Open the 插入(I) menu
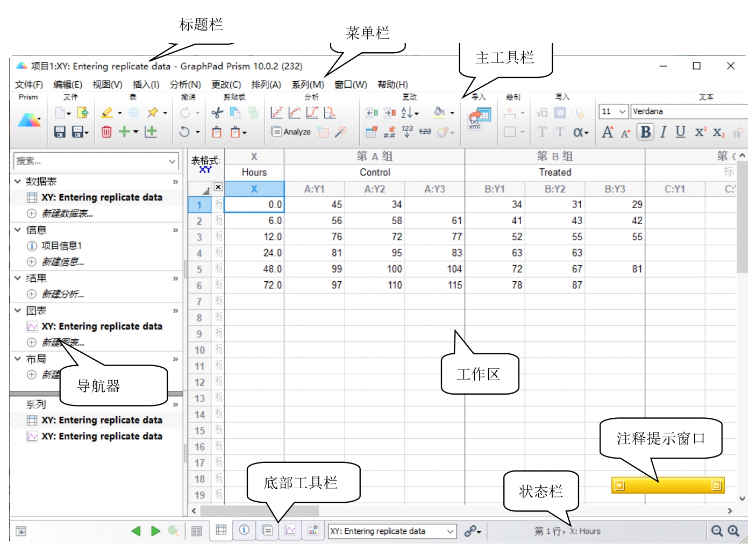 (146, 84)
